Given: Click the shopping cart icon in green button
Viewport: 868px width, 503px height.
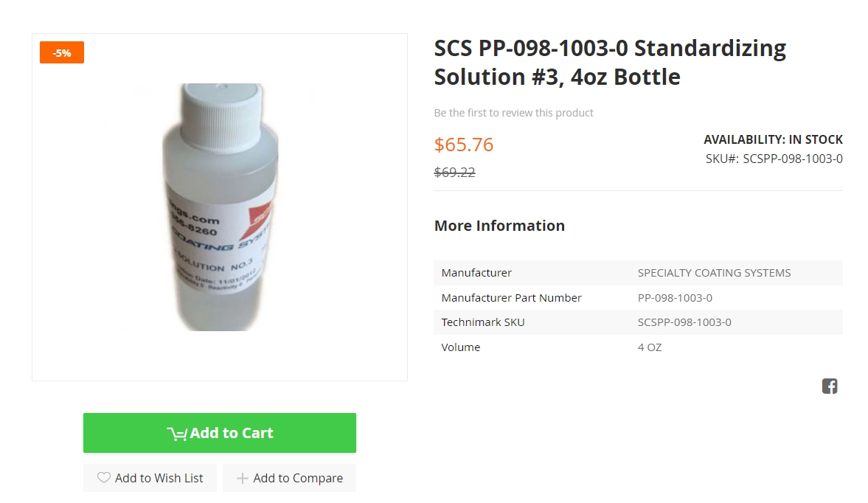Looking at the screenshot, I should tap(176, 434).
